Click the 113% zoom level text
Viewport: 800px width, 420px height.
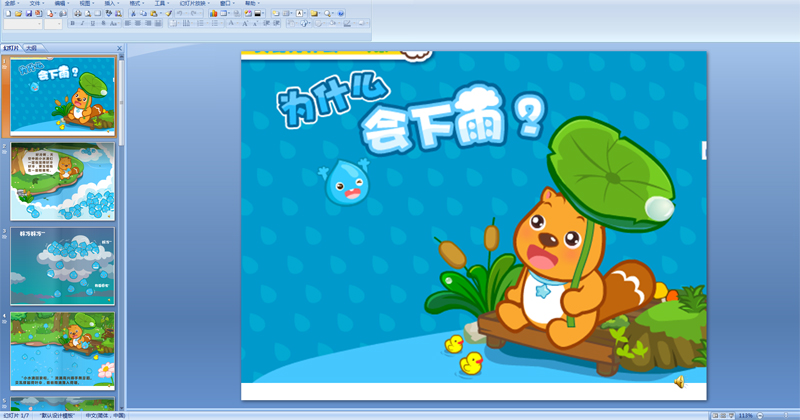[745, 416]
